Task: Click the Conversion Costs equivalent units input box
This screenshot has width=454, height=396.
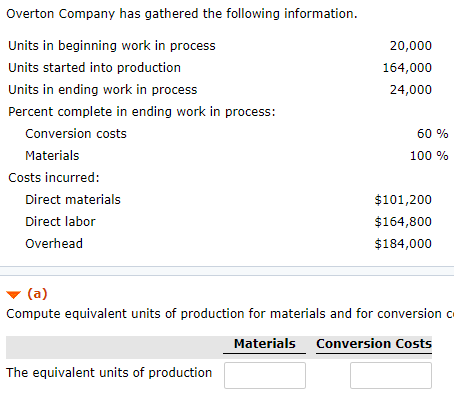Action: [391, 375]
